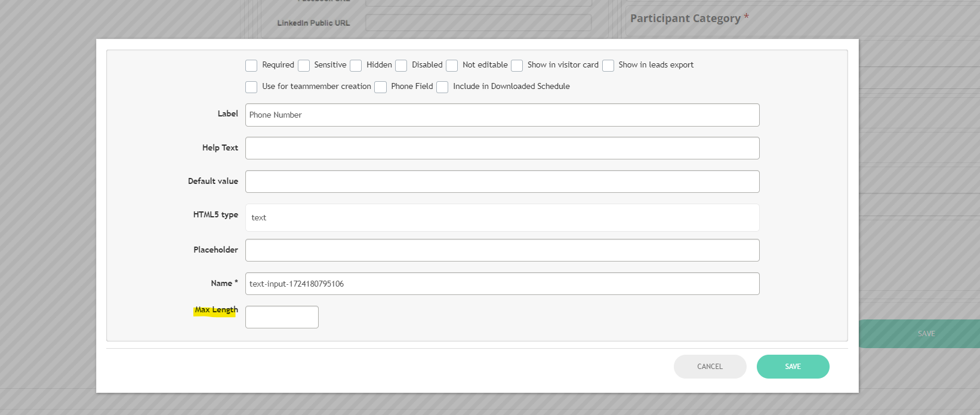Open the HTML5 type dropdown

(502, 218)
